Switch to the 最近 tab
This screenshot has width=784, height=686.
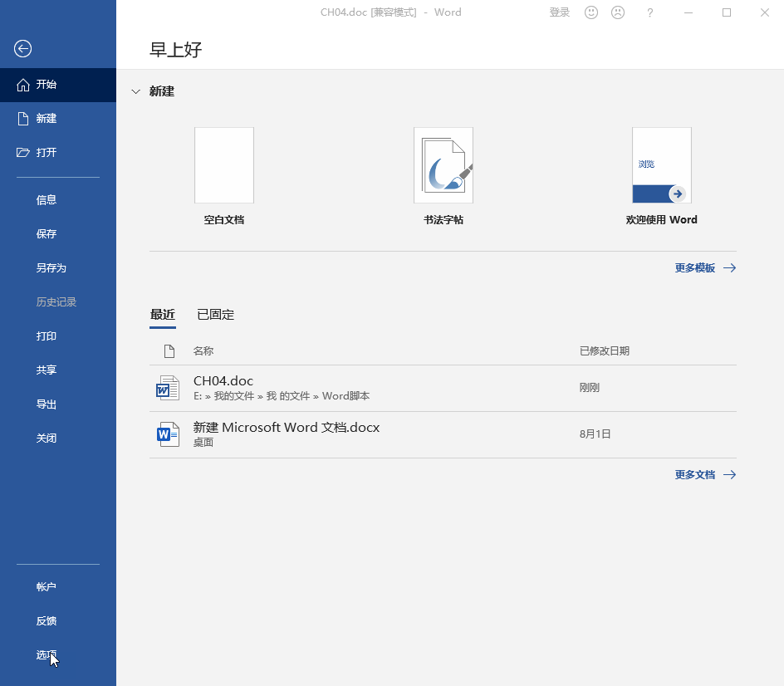click(x=163, y=315)
